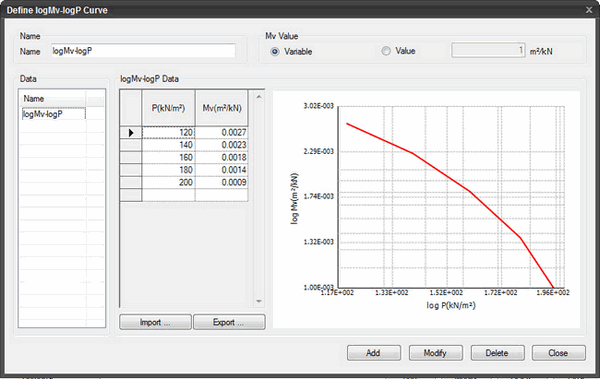This screenshot has height=379, width=600.
Task: Click the Export button
Action: click(x=229, y=322)
